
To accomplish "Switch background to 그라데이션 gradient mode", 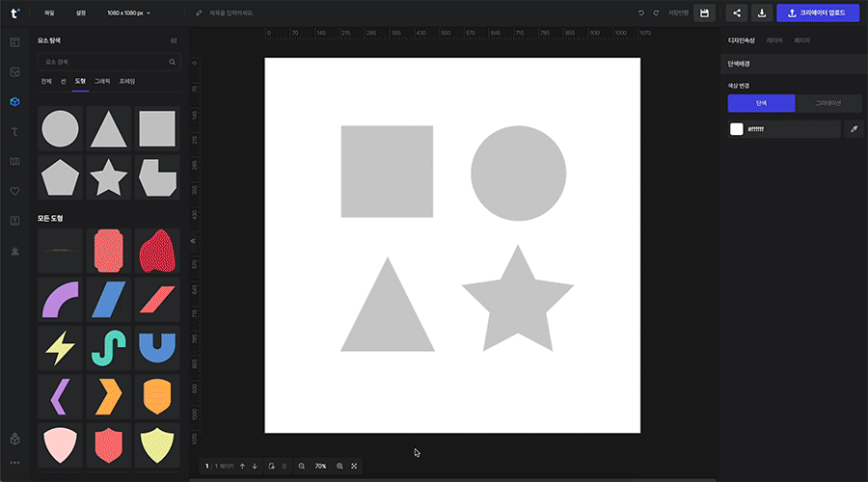I will click(x=828, y=103).
